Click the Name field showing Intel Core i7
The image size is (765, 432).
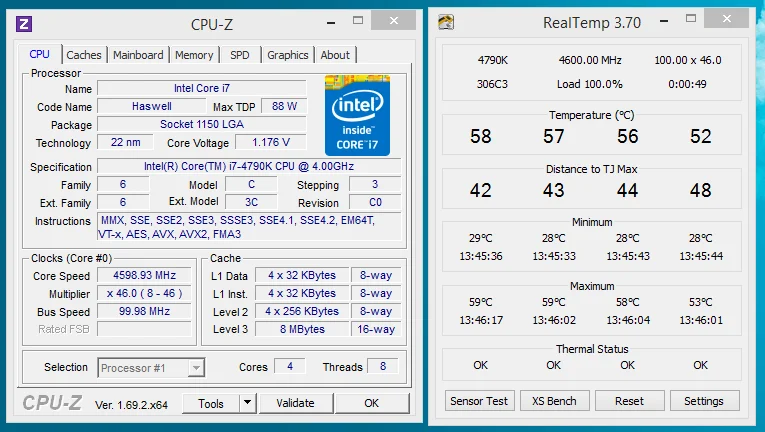[201, 88]
